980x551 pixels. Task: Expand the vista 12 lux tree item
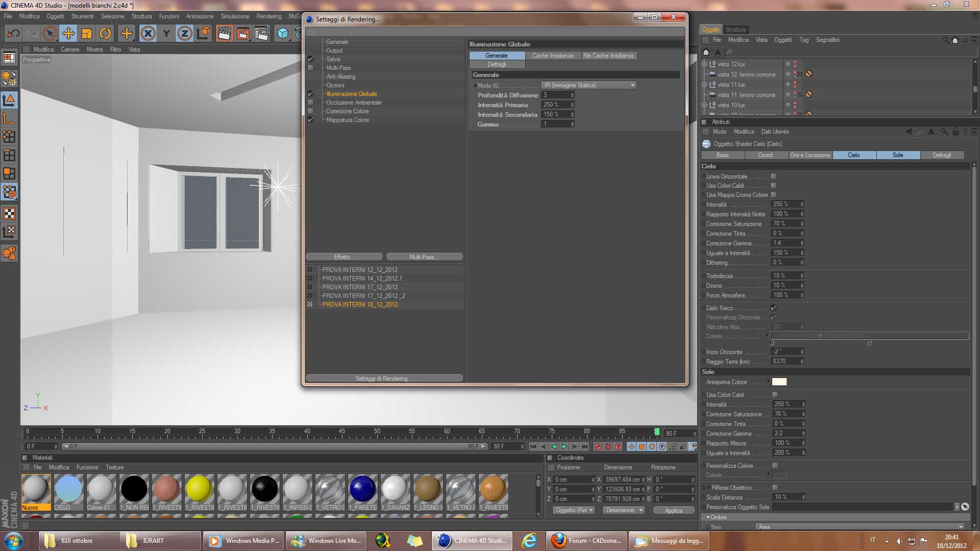(704, 64)
